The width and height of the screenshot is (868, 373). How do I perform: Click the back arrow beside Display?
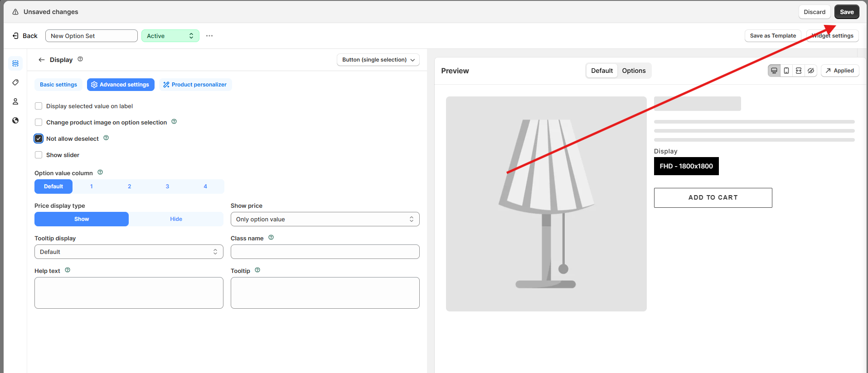[42, 60]
